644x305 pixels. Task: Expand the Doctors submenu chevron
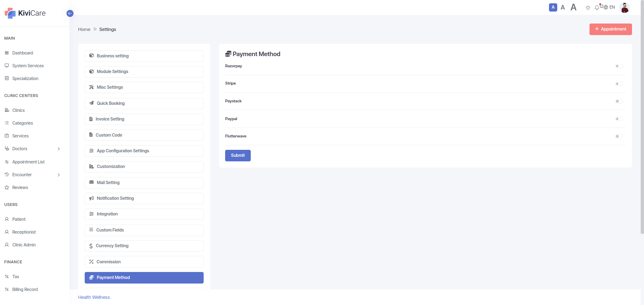pyautogui.click(x=59, y=149)
